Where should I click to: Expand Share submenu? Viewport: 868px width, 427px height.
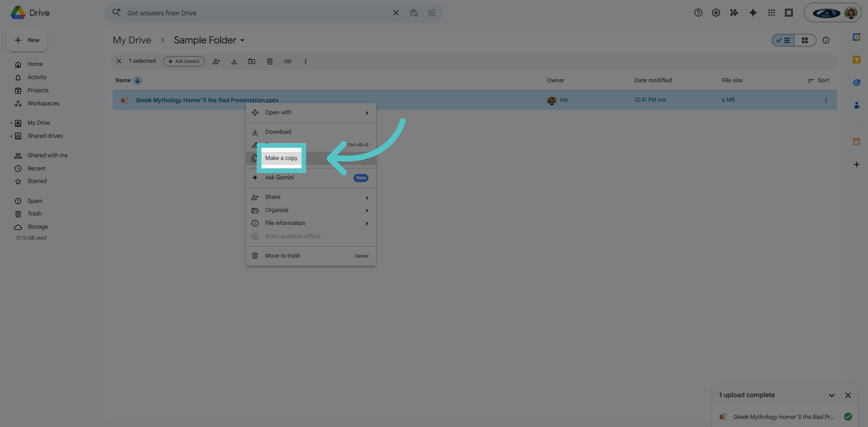tap(311, 197)
